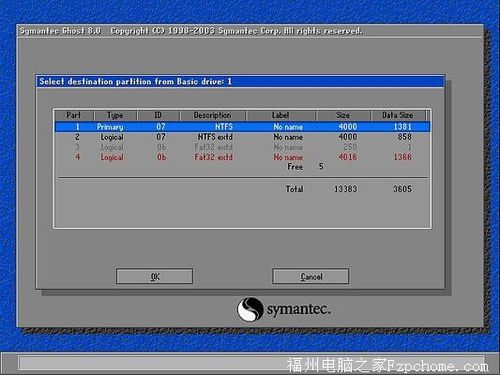Screen dimensions: 500x375
Task: Click the grayed partition 3 Fat32 row
Action: [242, 147]
